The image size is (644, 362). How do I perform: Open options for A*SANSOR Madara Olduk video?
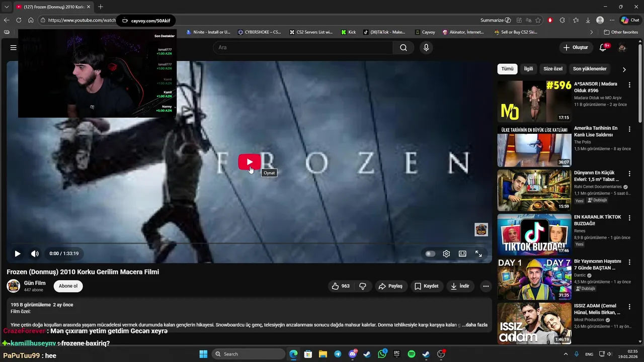(x=629, y=85)
